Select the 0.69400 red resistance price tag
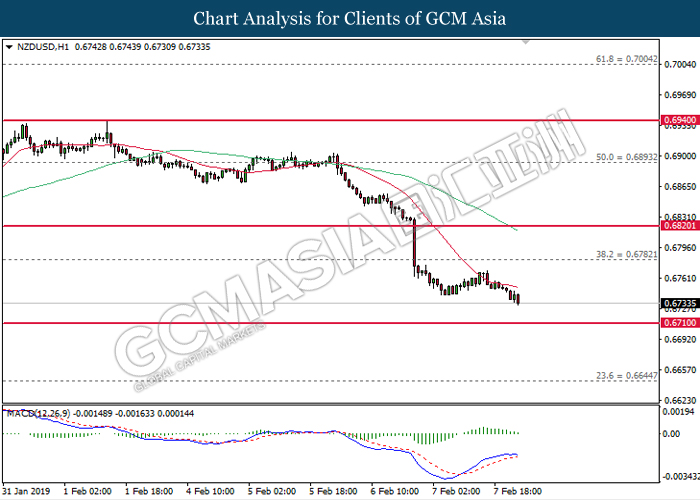The height and width of the screenshot is (500, 700). (679, 120)
